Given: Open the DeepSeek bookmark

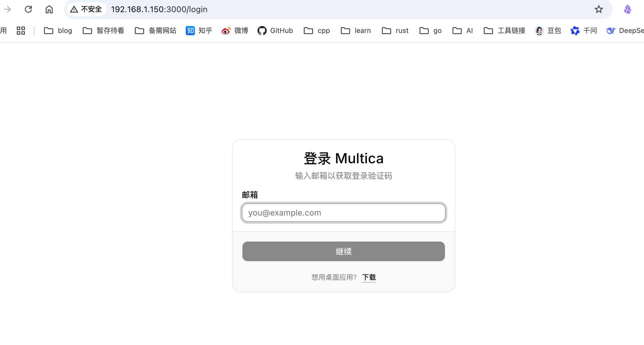Looking at the screenshot, I should click(x=625, y=31).
